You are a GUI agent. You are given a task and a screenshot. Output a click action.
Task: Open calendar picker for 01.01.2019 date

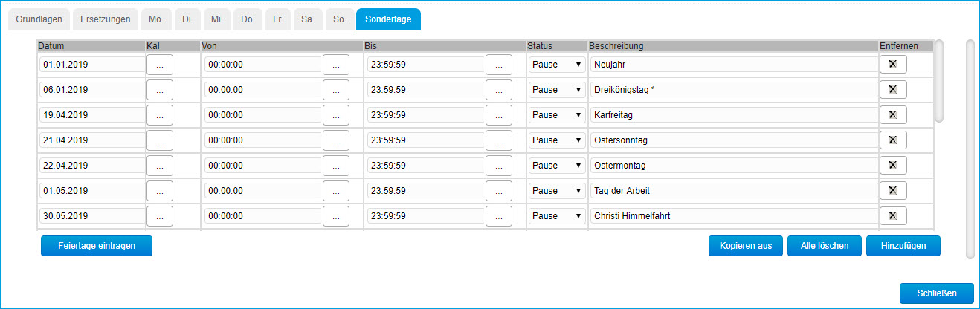tap(160, 65)
